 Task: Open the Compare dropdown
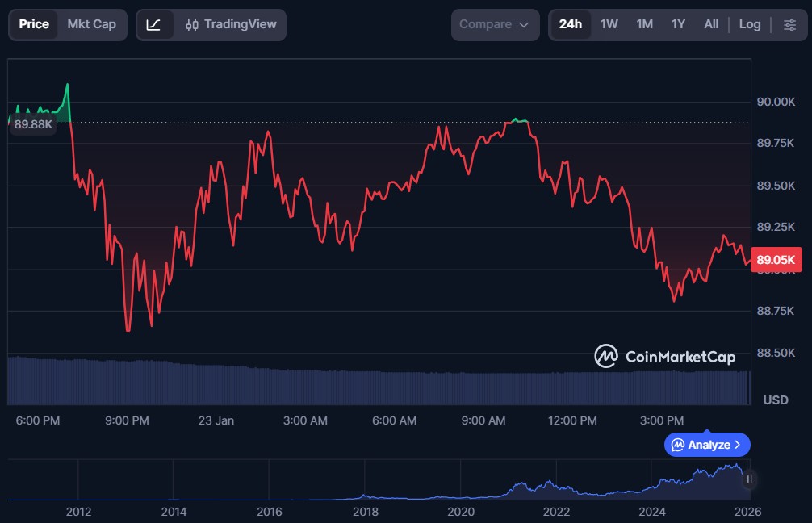point(495,25)
